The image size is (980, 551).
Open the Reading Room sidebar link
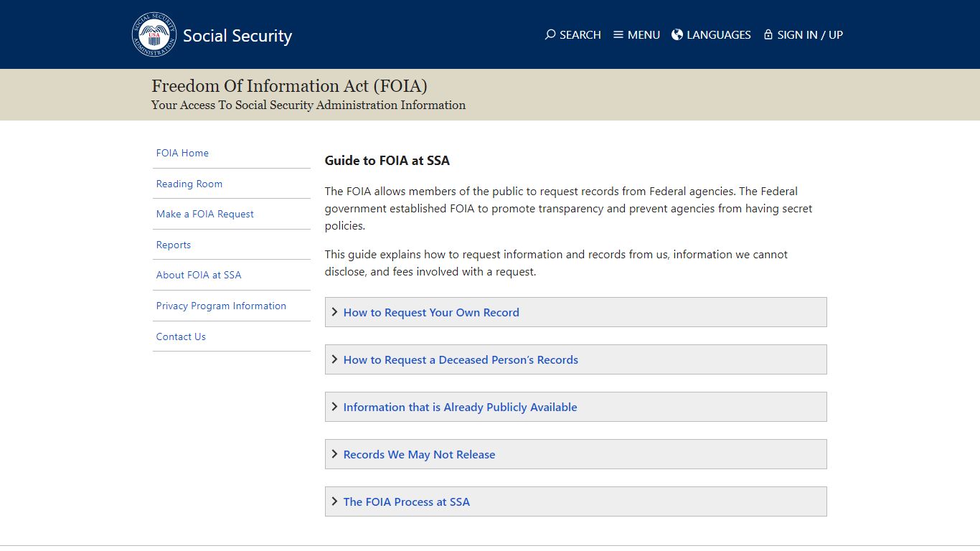[x=189, y=184]
